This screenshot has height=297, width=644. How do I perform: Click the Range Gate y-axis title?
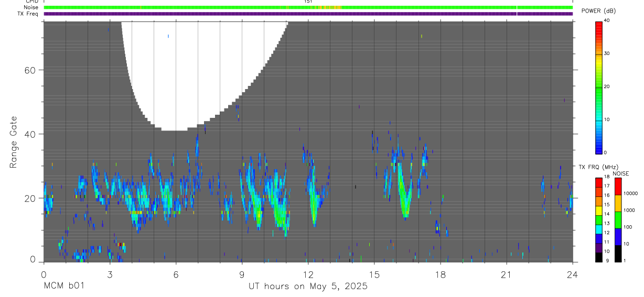click(15, 142)
